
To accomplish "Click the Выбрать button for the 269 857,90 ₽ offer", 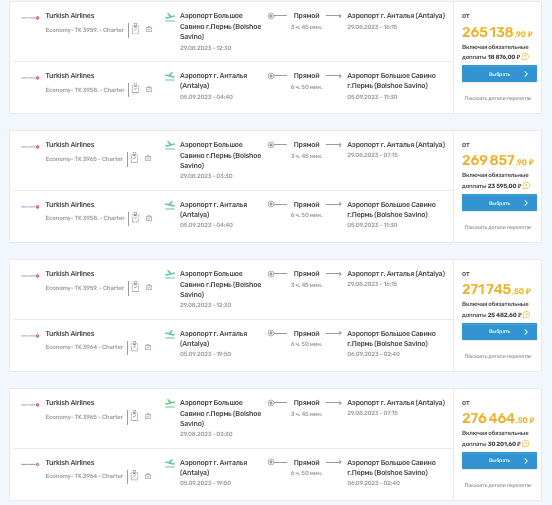I will click(499, 202).
